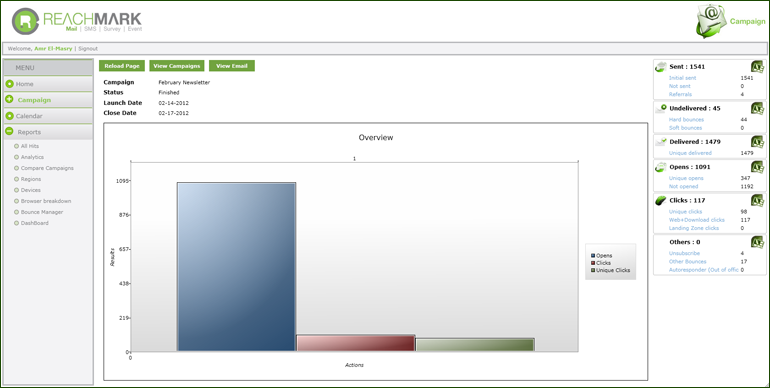
Task: Export Delivered stats via Excel icon
Action: point(757,142)
